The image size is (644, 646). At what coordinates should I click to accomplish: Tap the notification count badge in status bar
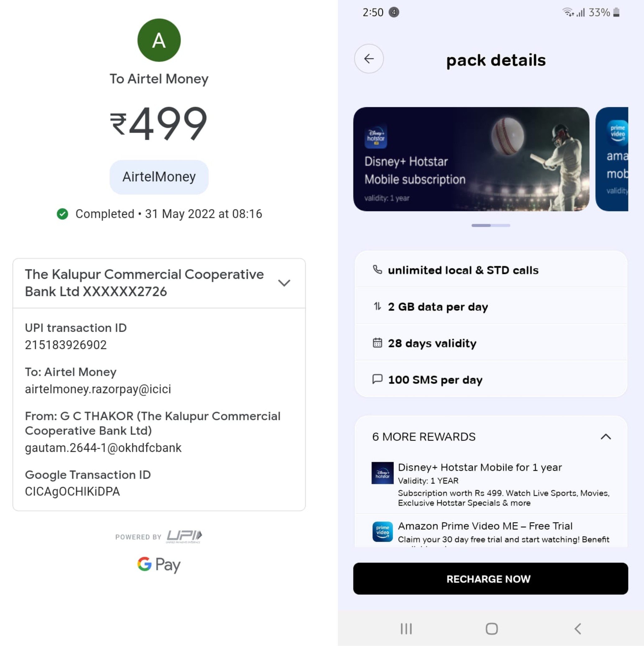click(394, 12)
